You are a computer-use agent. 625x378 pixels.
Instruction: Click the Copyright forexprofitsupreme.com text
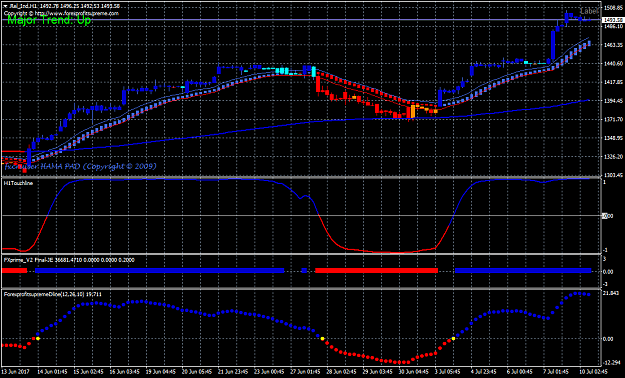click(x=61, y=13)
